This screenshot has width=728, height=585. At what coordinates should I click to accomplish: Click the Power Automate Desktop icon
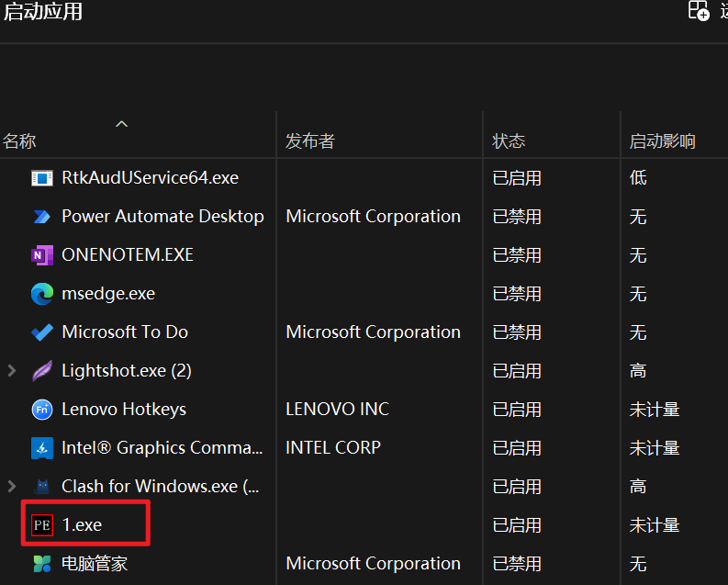pos(42,217)
